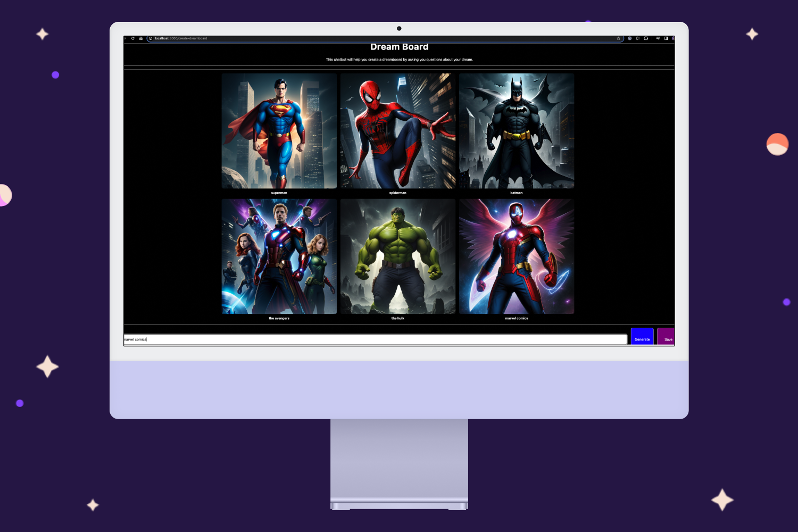
Task: Open the batman image
Action: pos(517,131)
